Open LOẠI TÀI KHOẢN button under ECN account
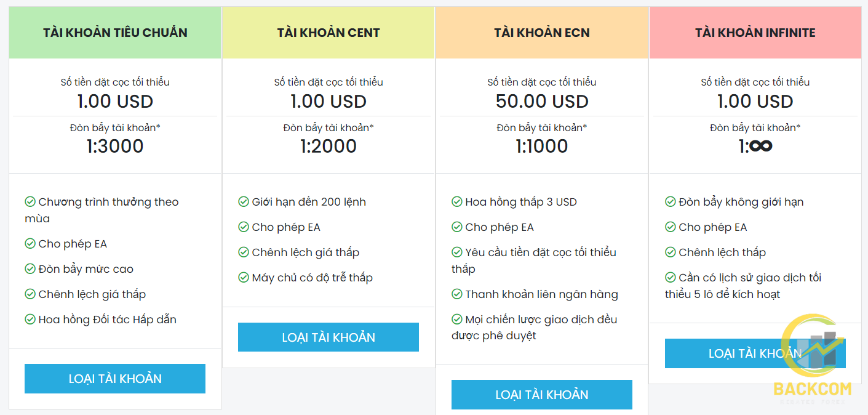Image resolution: width=868 pixels, height=415 pixels. (x=542, y=395)
